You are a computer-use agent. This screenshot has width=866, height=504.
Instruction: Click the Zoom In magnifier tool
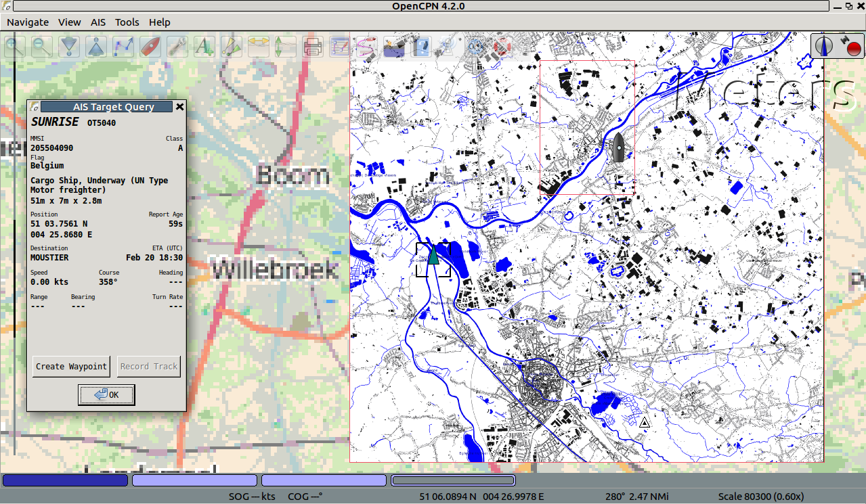coord(15,47)
